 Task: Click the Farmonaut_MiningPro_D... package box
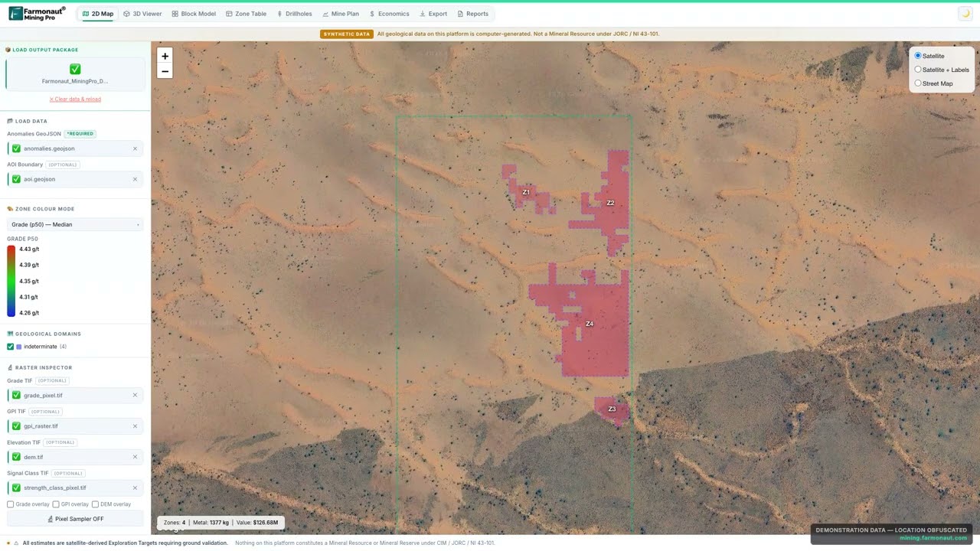pos(75,73)
